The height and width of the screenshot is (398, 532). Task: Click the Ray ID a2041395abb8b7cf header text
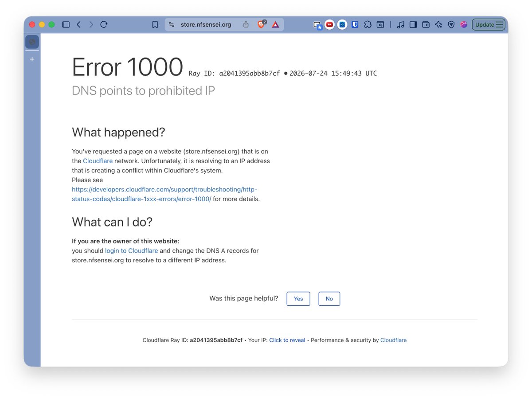[235, 74]
